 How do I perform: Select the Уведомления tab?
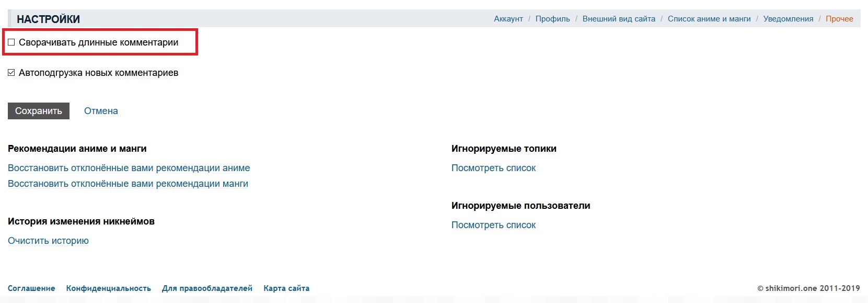(x=788, y=19)
